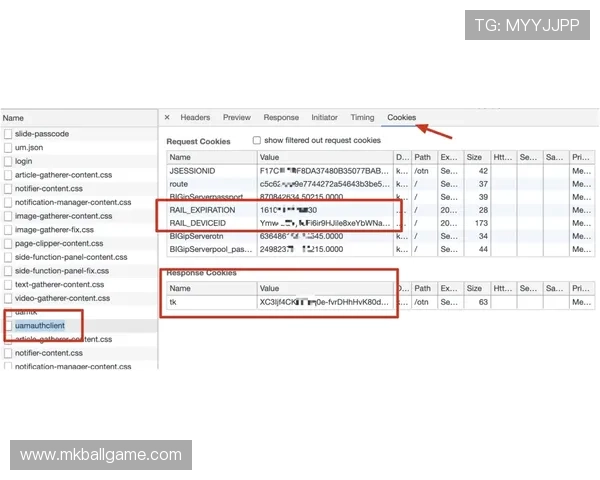Sort requests by the Name column header
The height and width of the screenshot is (480, 600).
pyautogui.click(x=79, y=118)
